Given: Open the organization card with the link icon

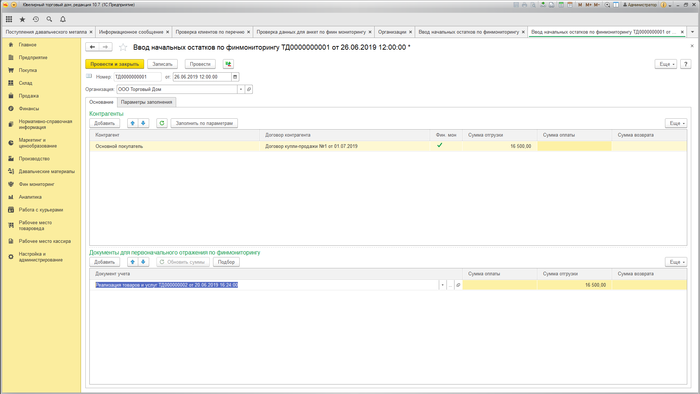Looking at the screenshot, I should click(249, 89).
